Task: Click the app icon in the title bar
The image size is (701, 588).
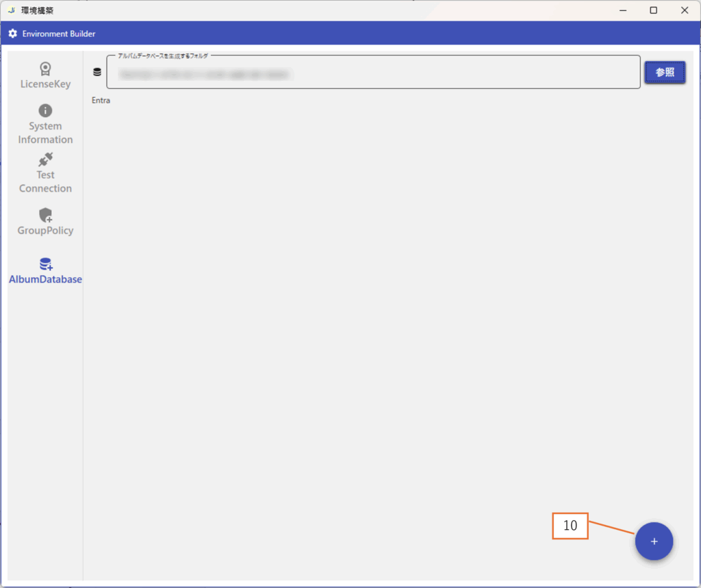Action: tap(11, 10)
